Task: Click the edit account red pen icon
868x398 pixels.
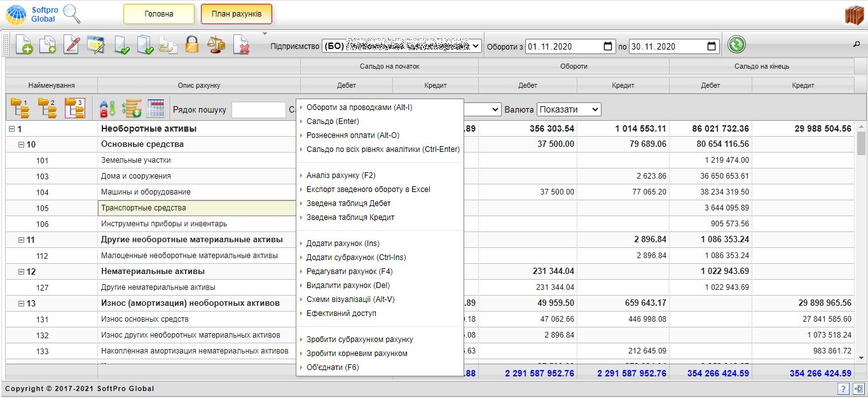Action: pyautogui.click(x=71, y=45)
